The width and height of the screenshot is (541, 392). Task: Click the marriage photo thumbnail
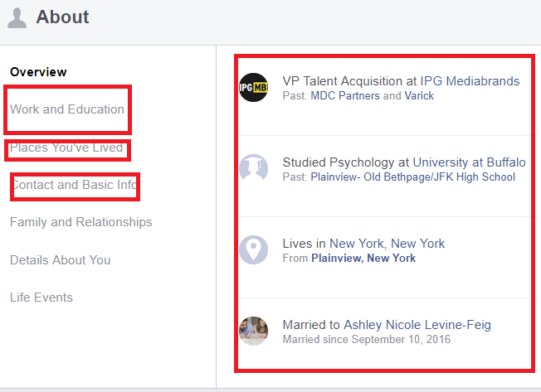pyautogui.click(x=253, y=331)
